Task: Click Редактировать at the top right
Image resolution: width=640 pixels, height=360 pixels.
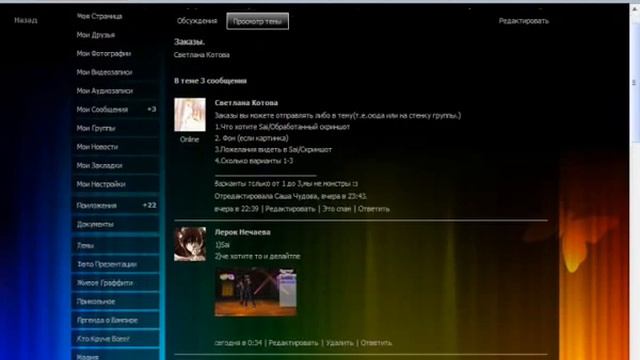Action: click(x=524, y=21)
